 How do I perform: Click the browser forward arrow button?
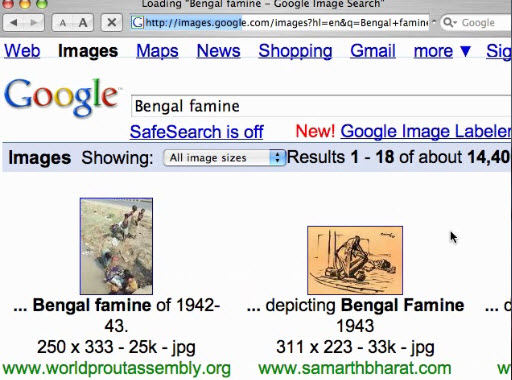[34, 23]
